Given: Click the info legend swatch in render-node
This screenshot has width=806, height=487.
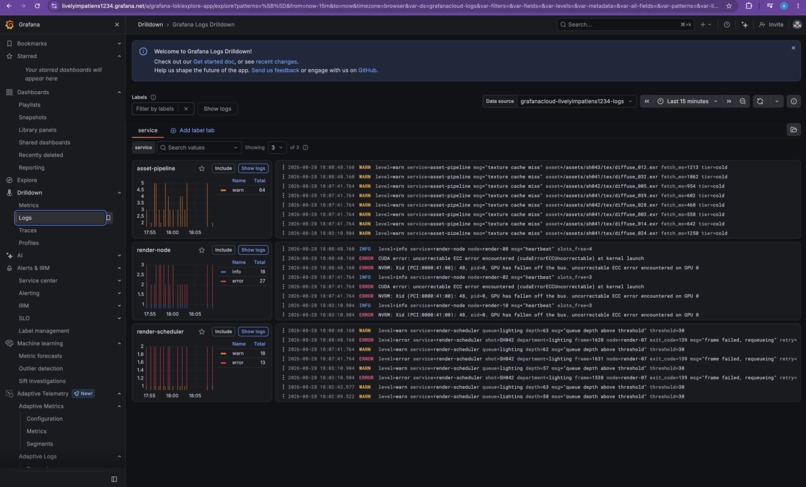Looking at the screenshot, I should click(x=223, y=272).
